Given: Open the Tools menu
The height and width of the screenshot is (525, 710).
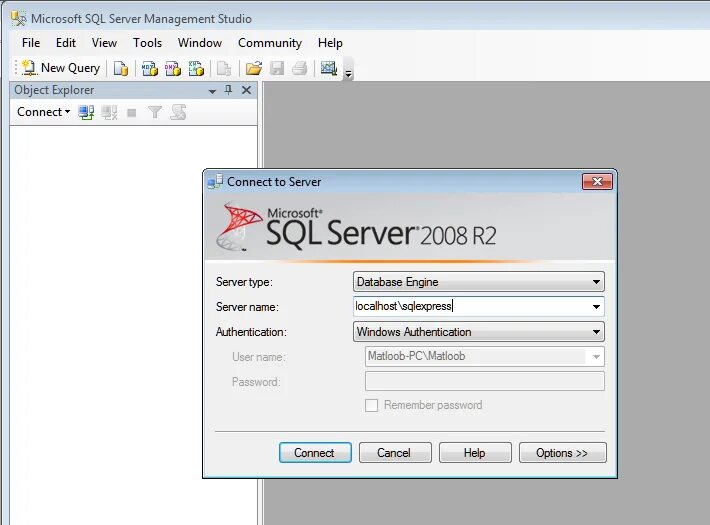Looking at the screenshot, I should coord(147,43).
